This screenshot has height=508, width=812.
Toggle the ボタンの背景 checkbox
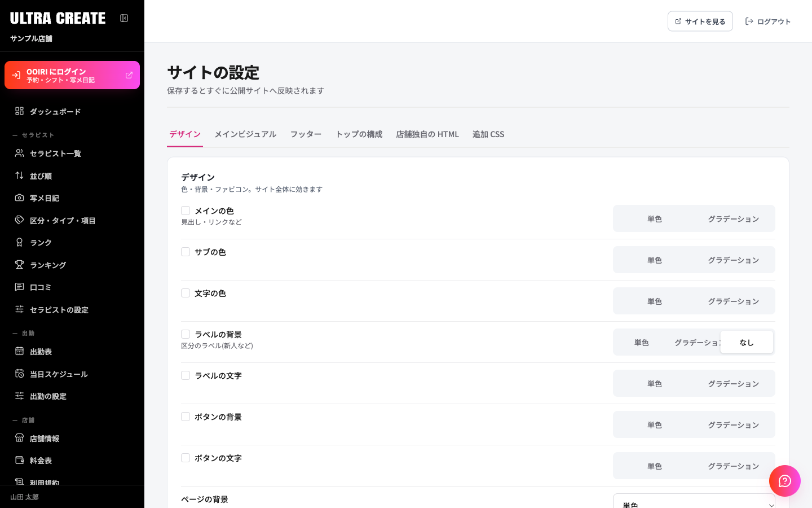coord(186,417)
